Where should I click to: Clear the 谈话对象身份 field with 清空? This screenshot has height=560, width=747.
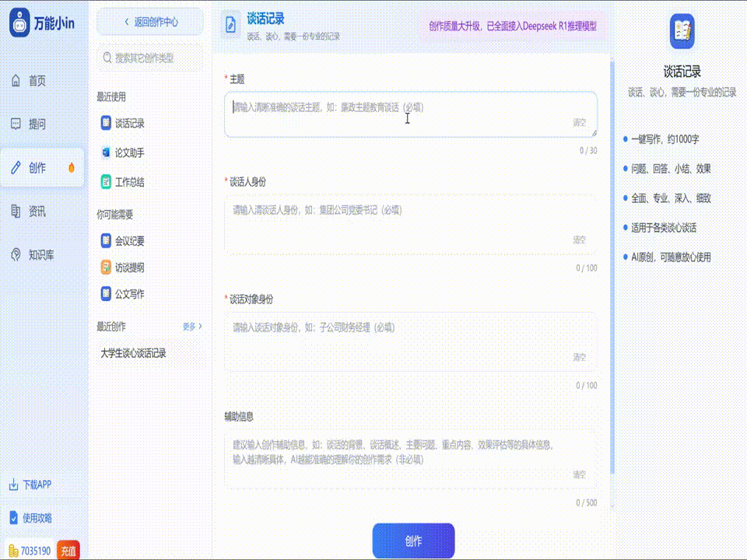579,357
